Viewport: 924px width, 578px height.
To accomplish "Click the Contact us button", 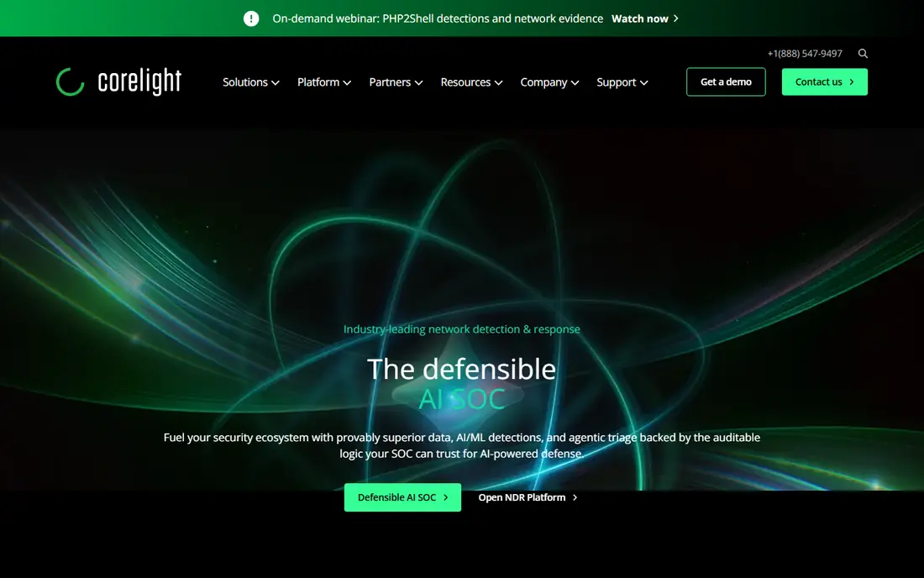I will coord(824,81).
